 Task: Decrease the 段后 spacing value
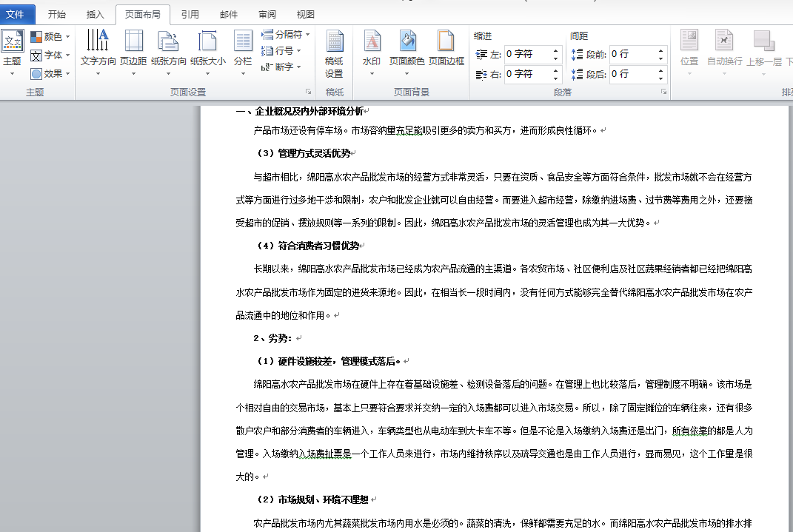point(660,78)
